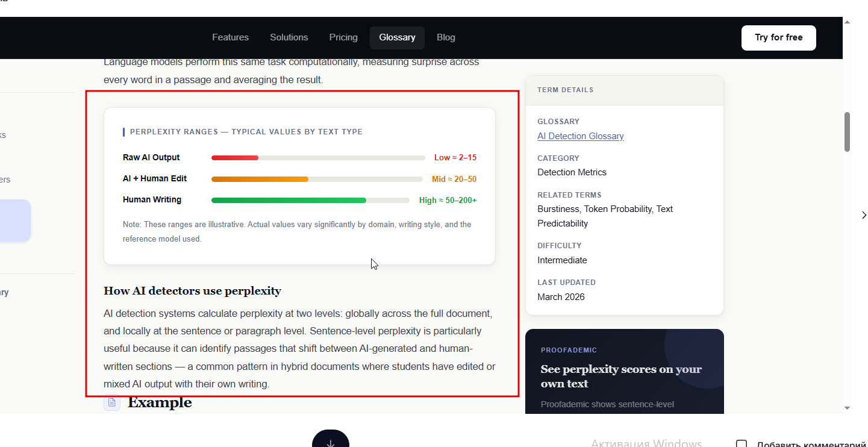This screenshot has height=447, width=868.
Task: Go to the Pricing page
Action: (x=343, y=37)
